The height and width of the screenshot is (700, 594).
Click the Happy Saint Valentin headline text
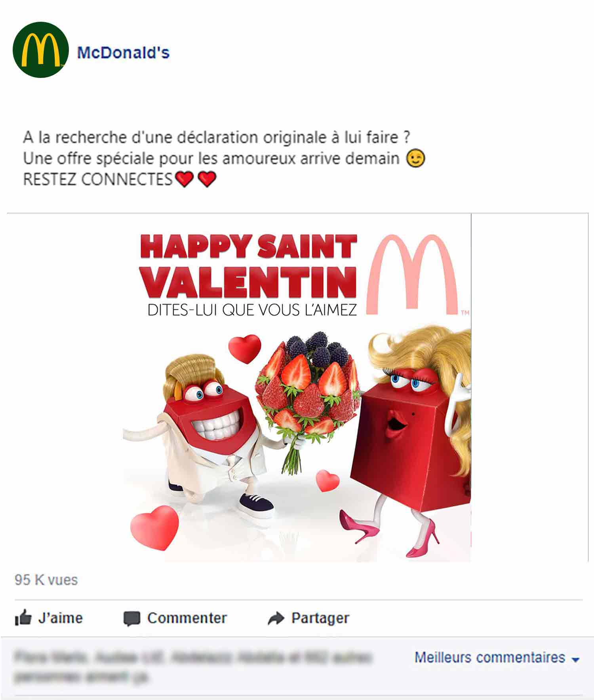point(248,266)
